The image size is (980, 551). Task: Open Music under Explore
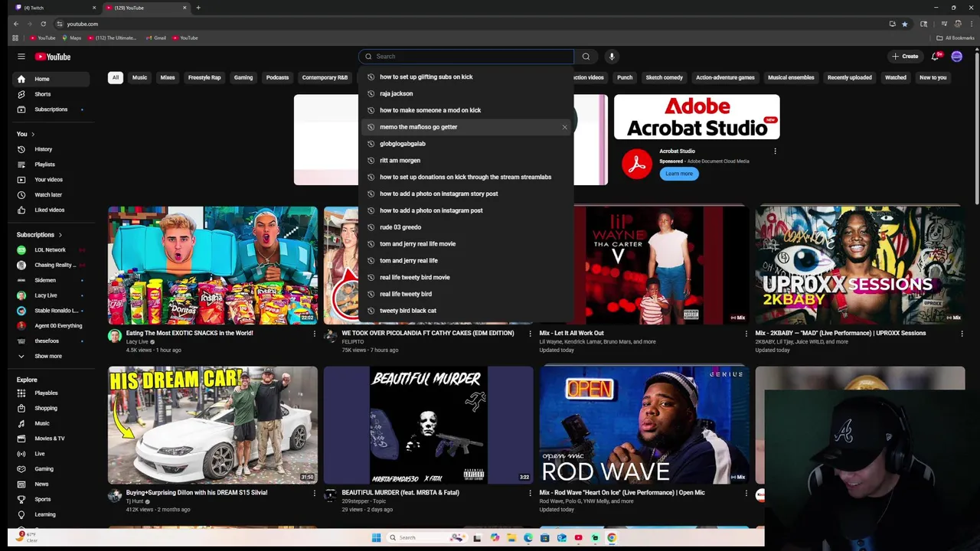click(41, 423)
